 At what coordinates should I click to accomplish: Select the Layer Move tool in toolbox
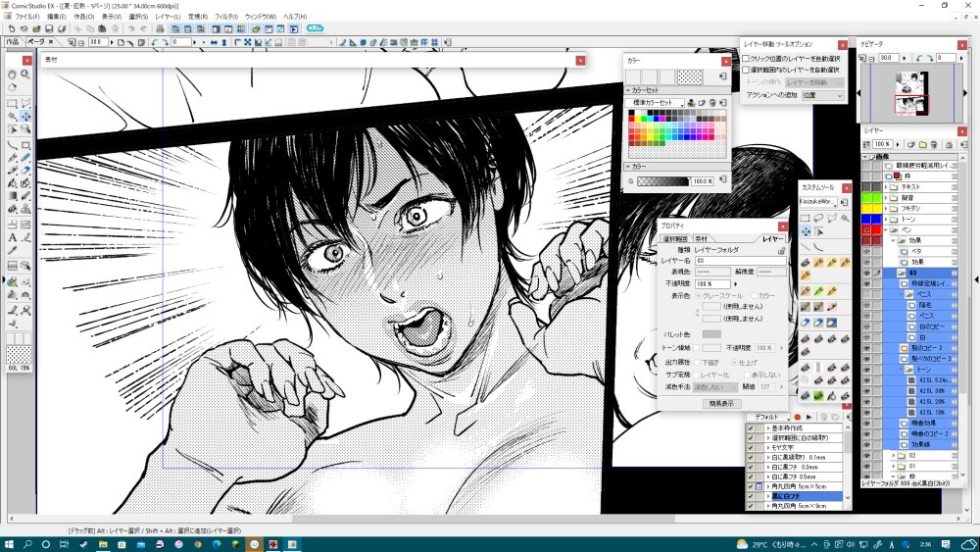(x=25, y=117)
